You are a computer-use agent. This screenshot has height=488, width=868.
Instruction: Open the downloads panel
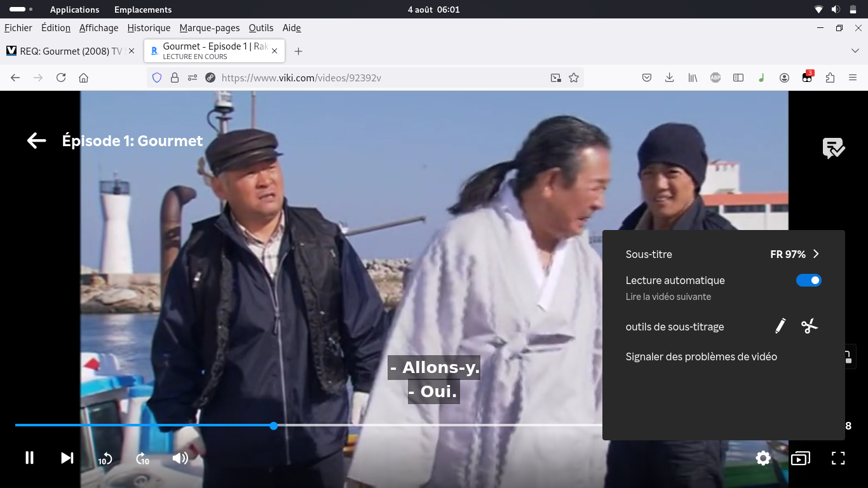pos(669,78)
